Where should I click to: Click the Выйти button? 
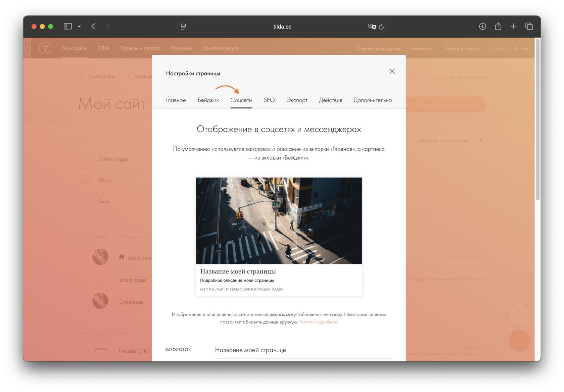521,48
